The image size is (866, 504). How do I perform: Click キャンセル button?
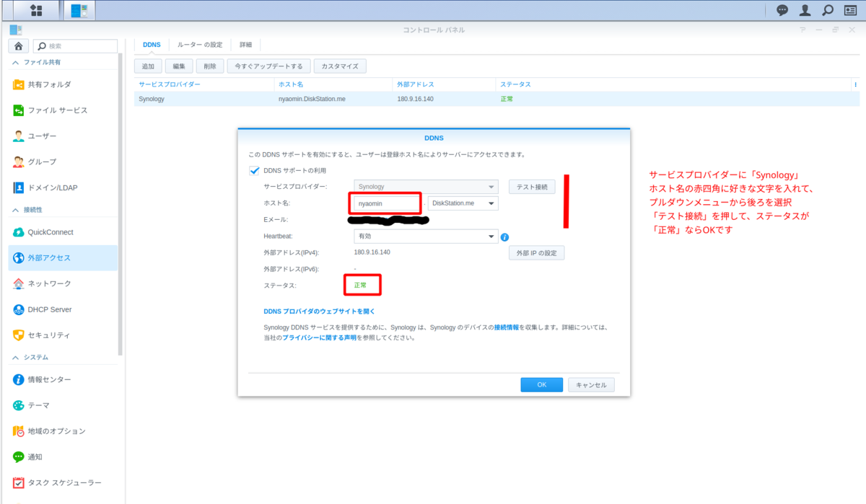click(591, 385)
